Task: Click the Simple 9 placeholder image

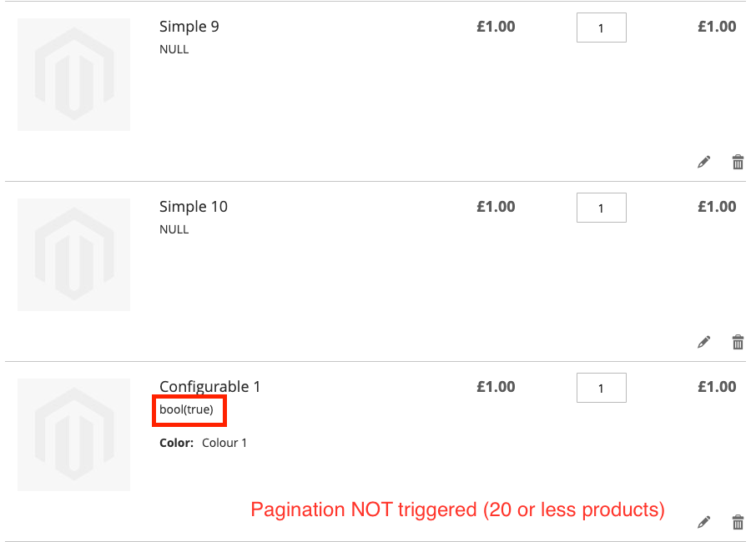Action: (x=73, y=75)
